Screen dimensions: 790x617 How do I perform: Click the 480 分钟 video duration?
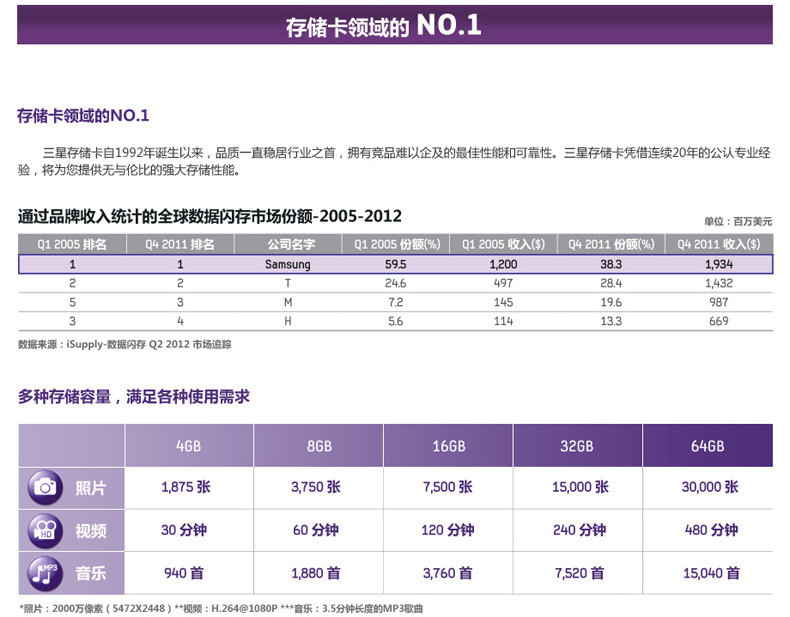(x=711, y=530)
